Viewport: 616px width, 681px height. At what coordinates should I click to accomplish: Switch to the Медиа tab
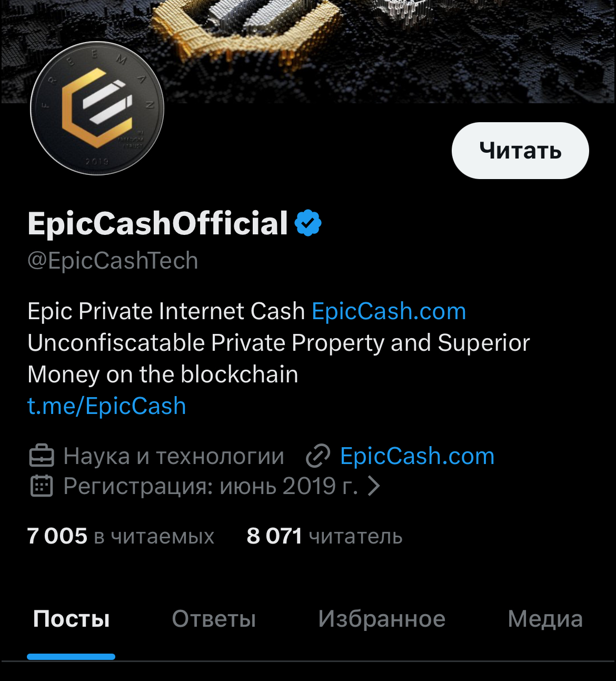(x=545, y=619)
